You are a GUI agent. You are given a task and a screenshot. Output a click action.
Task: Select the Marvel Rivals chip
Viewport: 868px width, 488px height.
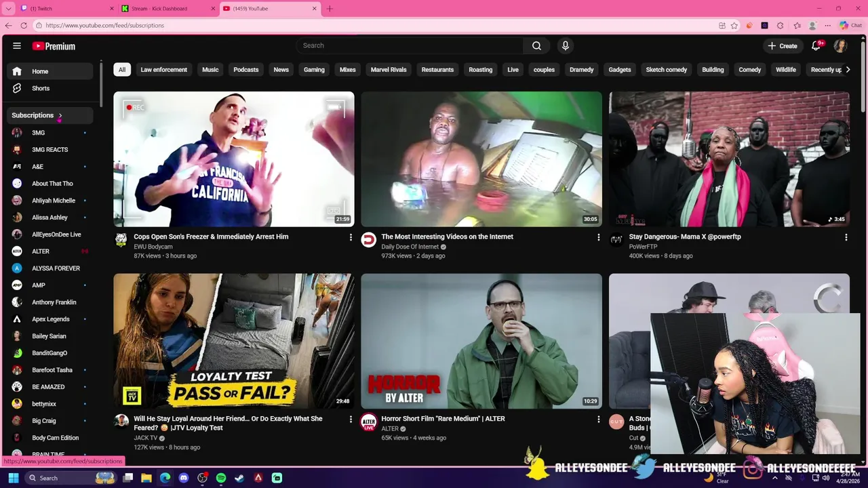click(389, 70)
